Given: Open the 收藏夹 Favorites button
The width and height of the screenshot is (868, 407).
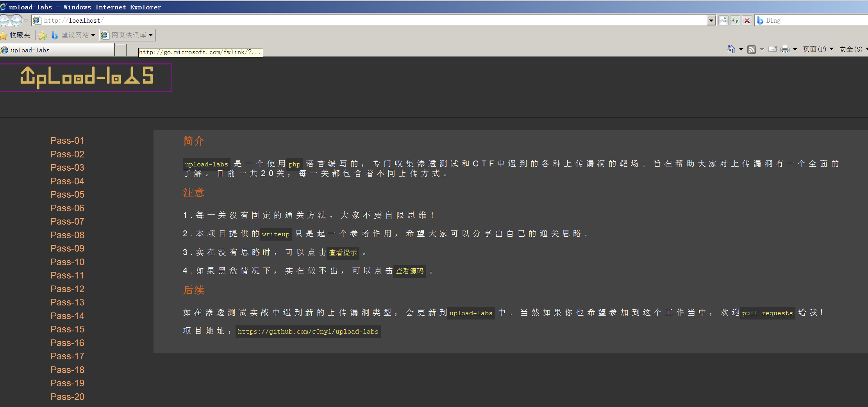Looking at the screenshot, I should pos(16,35).
